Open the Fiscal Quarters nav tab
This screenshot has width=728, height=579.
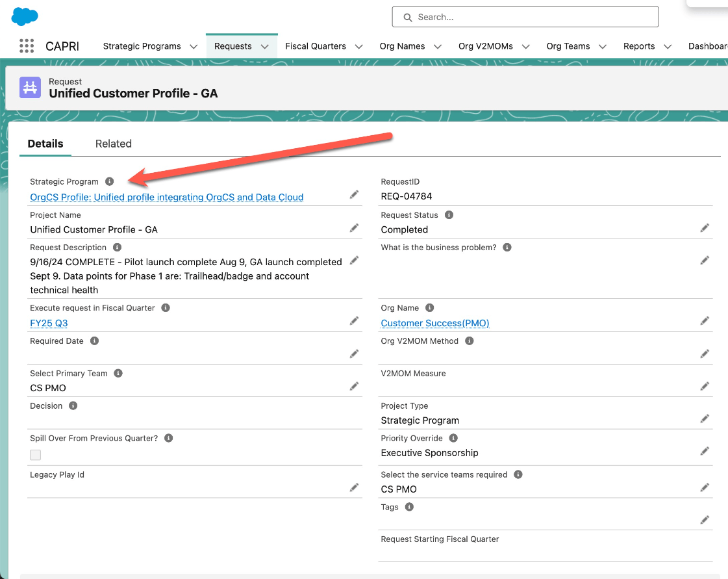click(x=316, y=46)
